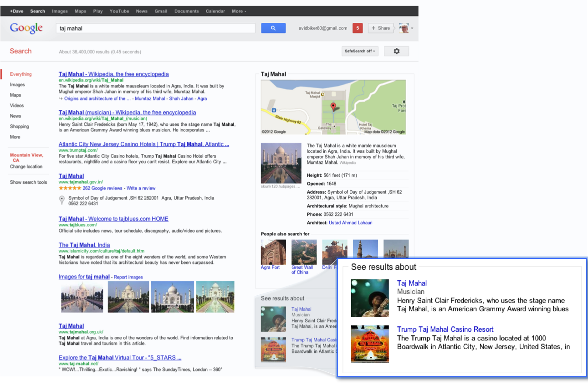Screen dimensions: 588x386
Task: Open YouTube in the top black bar
Action: click(x=119, y=11)
